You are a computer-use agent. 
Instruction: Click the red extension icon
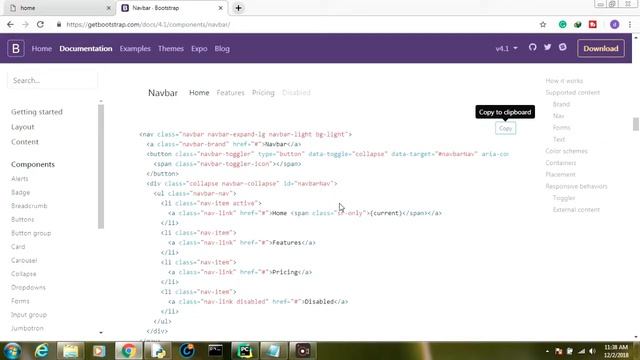pos(593,24)
